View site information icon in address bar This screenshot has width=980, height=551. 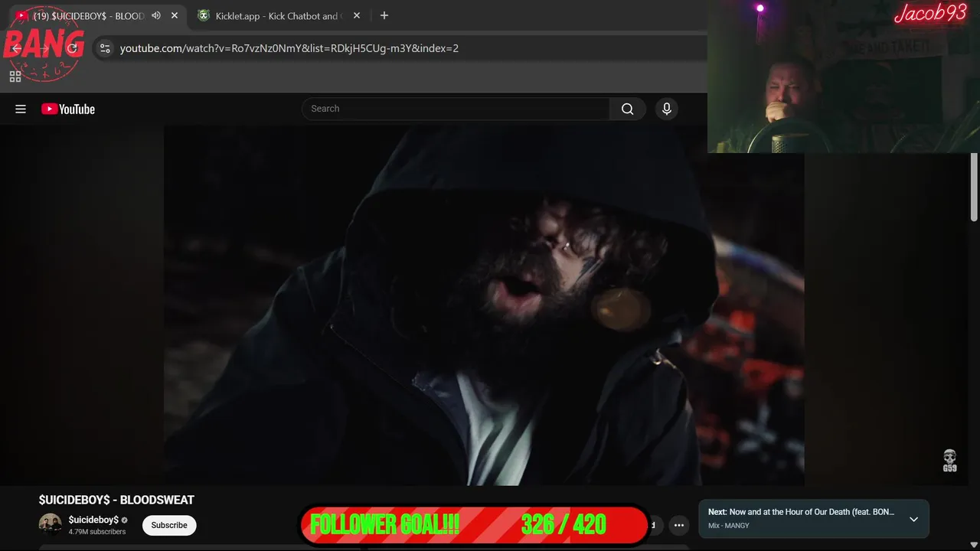pyautogui.click(x=106, y=48)
